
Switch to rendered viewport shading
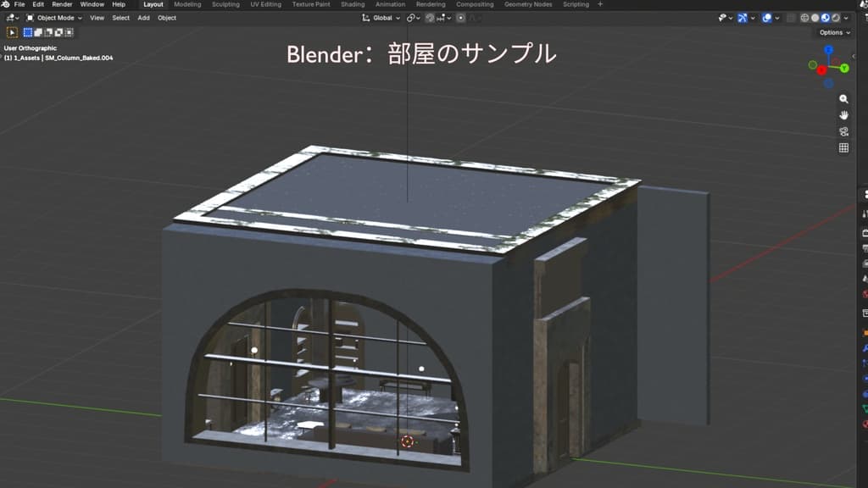836,18
